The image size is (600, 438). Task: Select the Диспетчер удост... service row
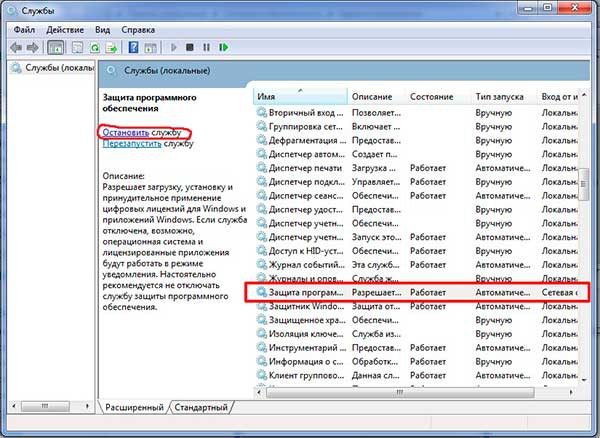pyautogui.click(x=417, y=209)
